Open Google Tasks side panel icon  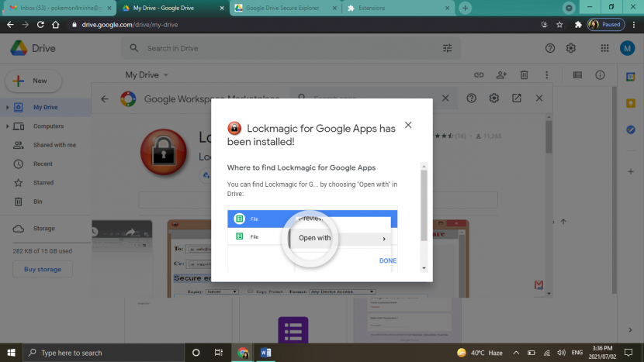pyautogui.click(x=631, y=129)
